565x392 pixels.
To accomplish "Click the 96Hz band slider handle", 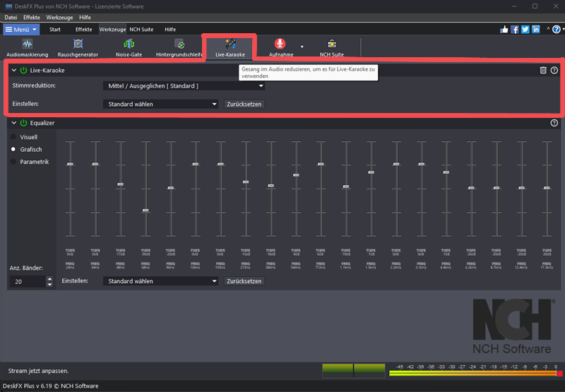I will point(171,188).
